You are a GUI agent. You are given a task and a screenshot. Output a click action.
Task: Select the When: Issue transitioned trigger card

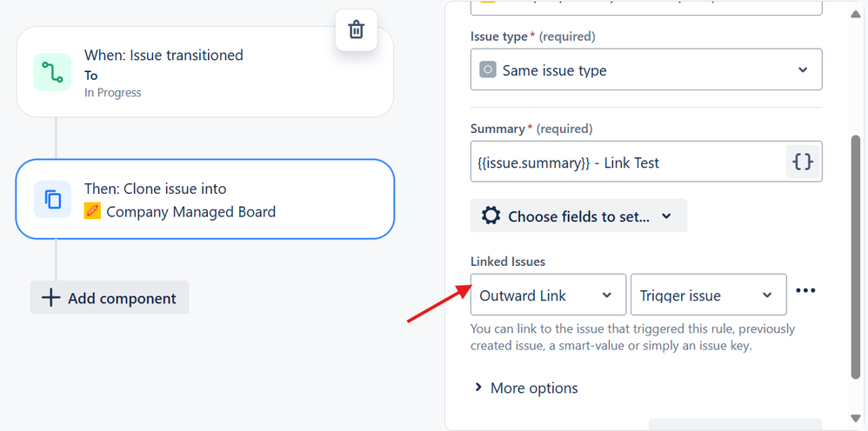[x=204, y=72]
